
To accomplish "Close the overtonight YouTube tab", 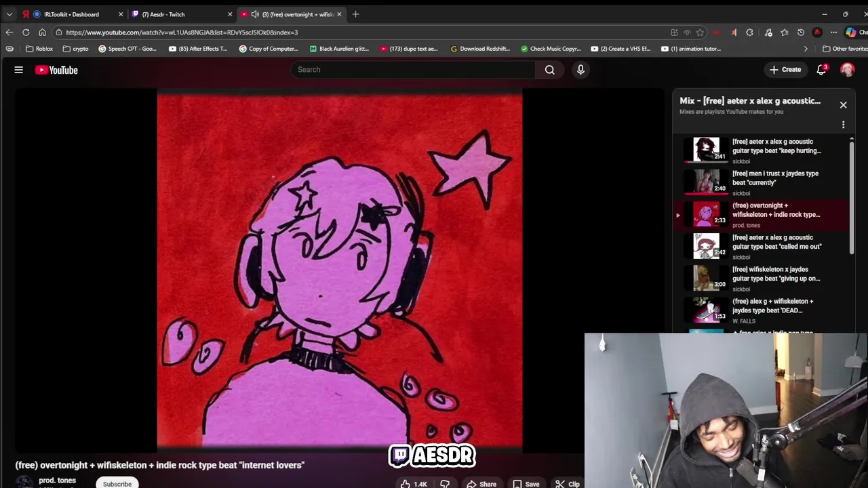I will tap(339, 14).
